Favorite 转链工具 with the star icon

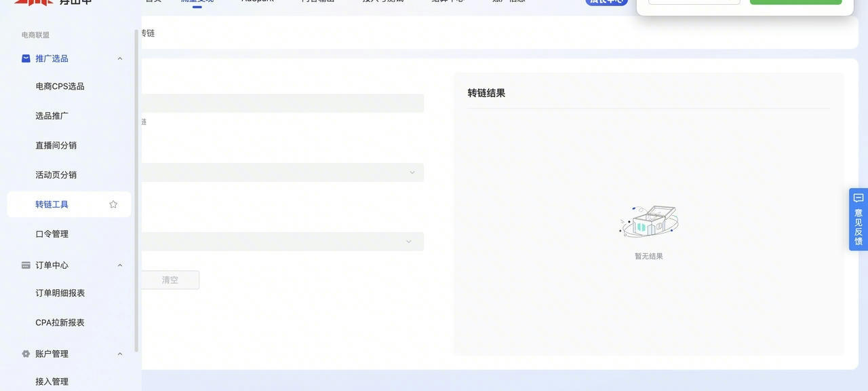click(113, 204)
